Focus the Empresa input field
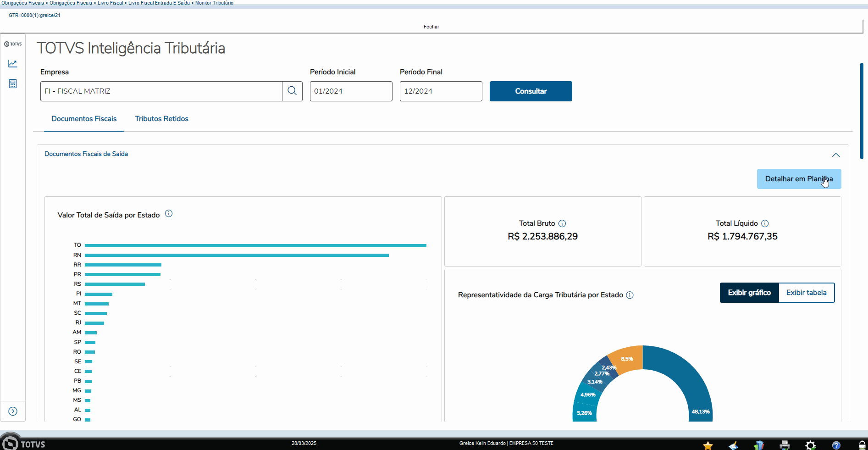Image resolution: width=868 pixels, height=450 pixels. click(161, 91)
